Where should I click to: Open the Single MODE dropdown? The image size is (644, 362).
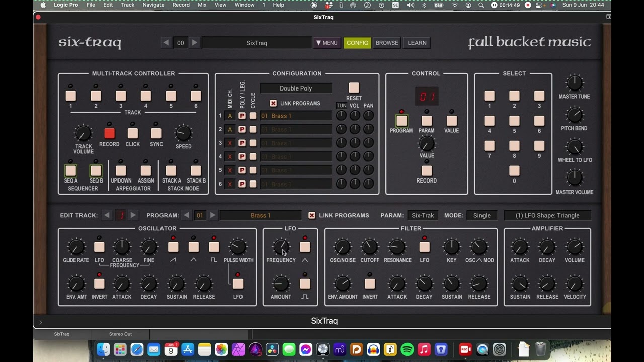(481, 215)
